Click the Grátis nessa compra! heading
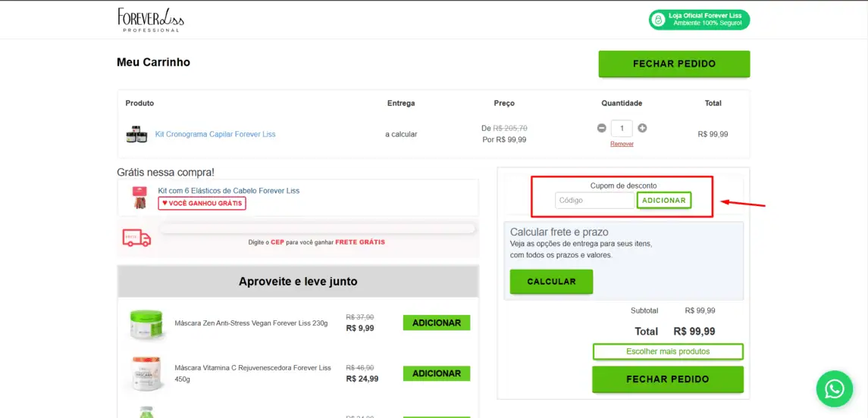The image size is (868, 418). 165,173
